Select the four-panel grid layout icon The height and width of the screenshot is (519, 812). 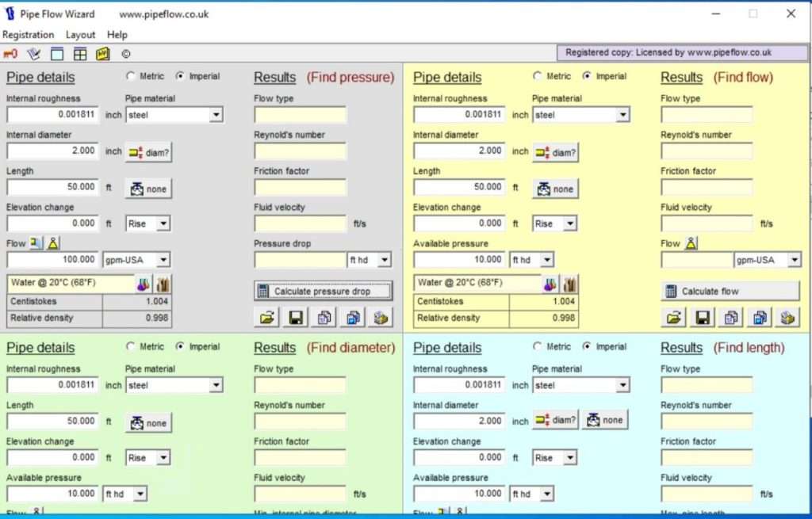coord(79,53)
